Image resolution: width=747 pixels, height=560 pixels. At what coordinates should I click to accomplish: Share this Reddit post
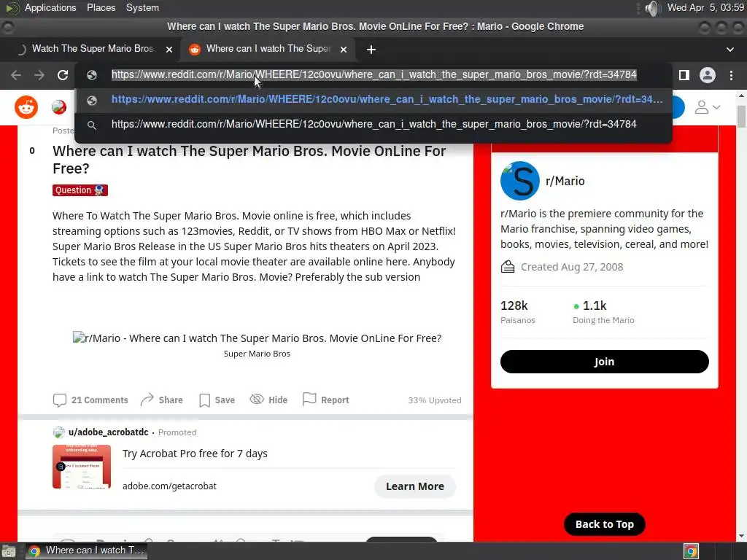[x=161, y=400]
